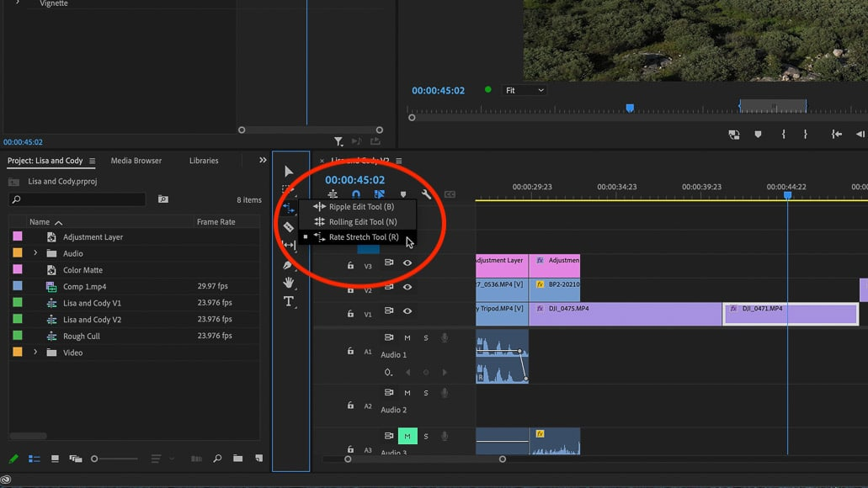Select the Pen tool
This screenshot has width=868, height=488.
click(288, 264)
